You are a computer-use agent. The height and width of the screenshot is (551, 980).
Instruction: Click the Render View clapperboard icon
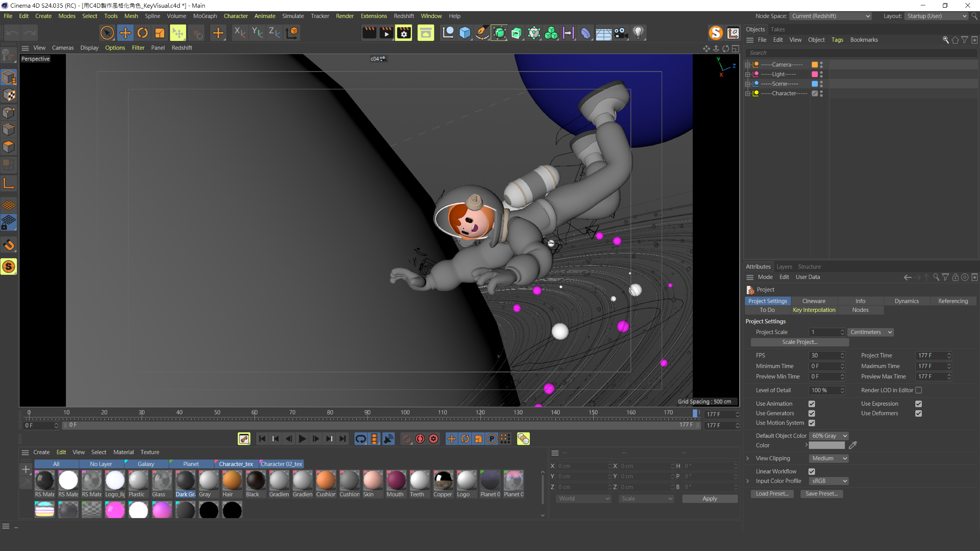[369, 33]
